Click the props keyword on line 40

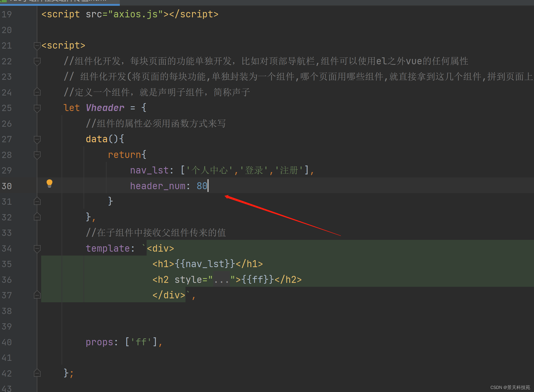tap(100, 342)
